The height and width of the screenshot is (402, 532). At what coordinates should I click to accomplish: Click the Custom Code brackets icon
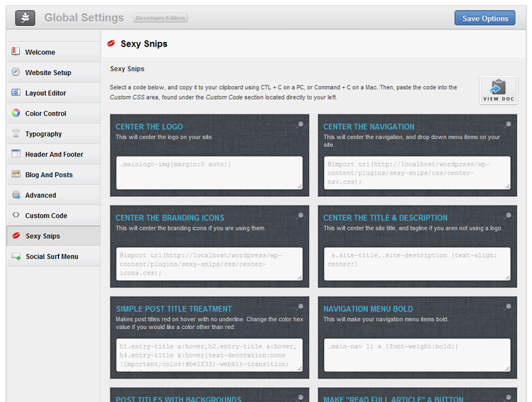tap(15, 214)
